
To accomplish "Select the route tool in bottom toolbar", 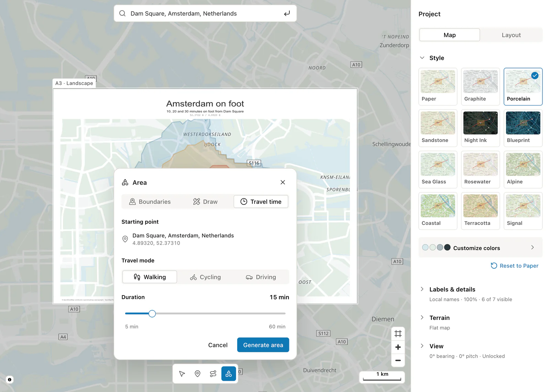I will 213,374.
